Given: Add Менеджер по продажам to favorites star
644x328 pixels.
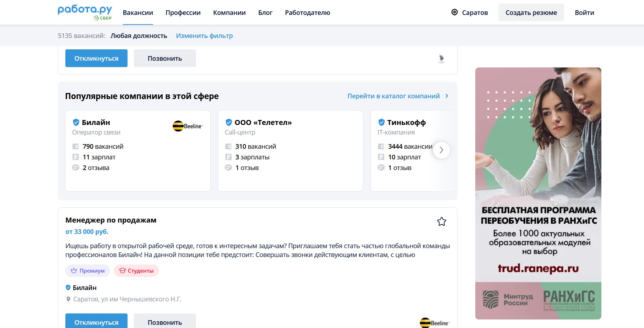Looking at the screenshot, I should 442,222.
